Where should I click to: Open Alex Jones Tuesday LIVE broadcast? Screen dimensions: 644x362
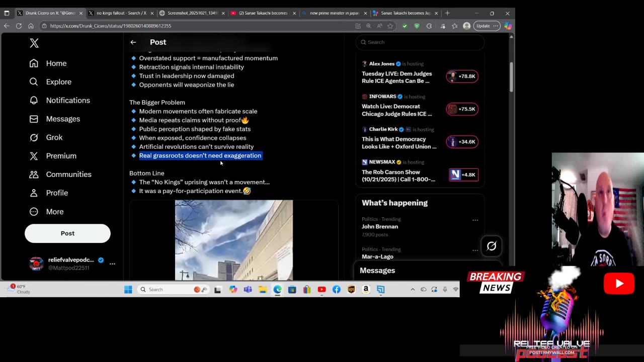point(396,77)
